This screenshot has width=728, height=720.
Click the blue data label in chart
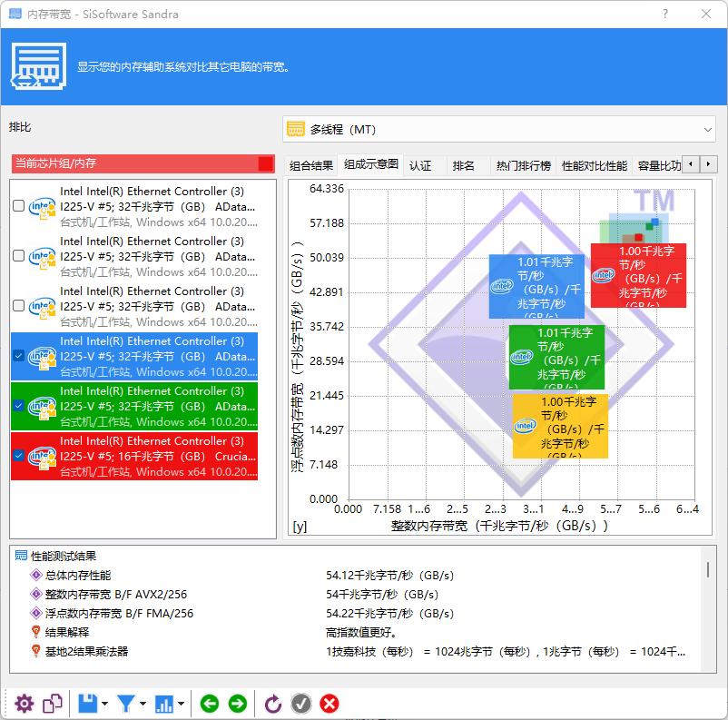[536, 286]
